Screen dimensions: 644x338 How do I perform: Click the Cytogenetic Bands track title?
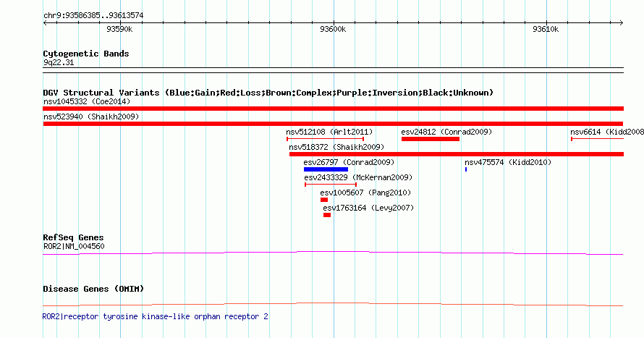click(x=86, y=54)
